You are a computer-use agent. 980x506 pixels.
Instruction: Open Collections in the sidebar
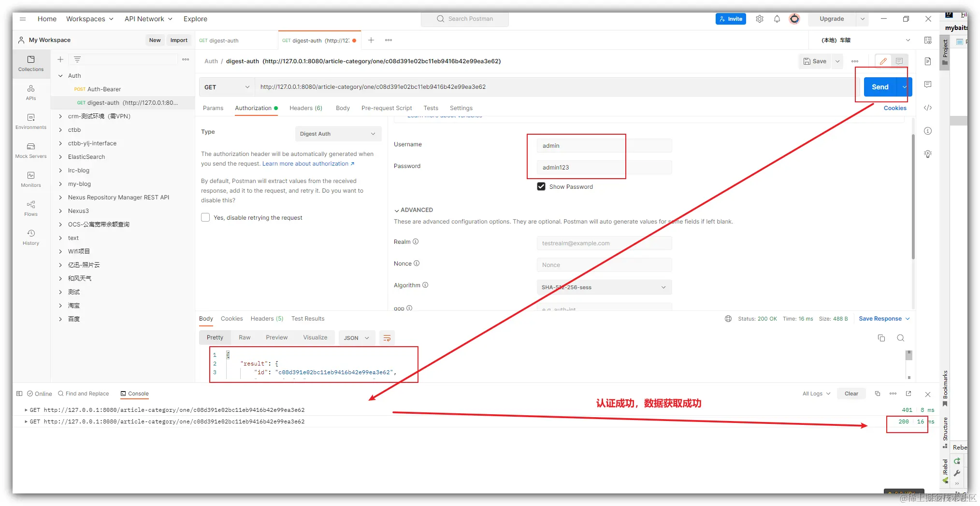[31, 63]
